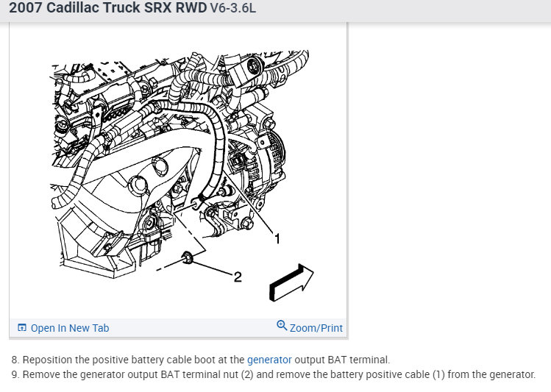Viewport: 551px width, 392px height.
Task: Click step 9 text 'Remove the generator output BAT terminal nut'
Action: [x=130, y=374]
